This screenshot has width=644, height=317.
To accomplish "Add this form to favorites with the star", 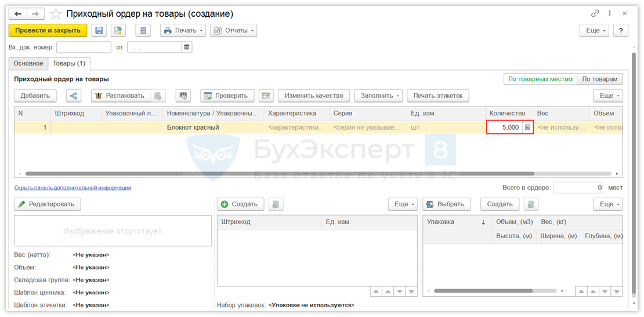I will (x=56, y=13).
